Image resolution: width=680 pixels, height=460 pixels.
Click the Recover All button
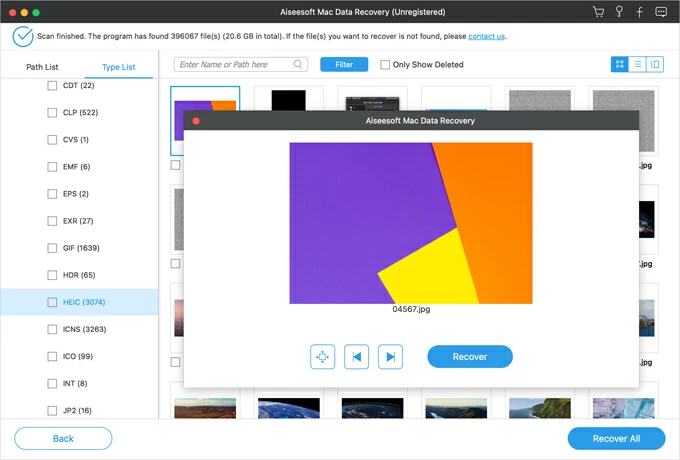(x=616, y=438)
